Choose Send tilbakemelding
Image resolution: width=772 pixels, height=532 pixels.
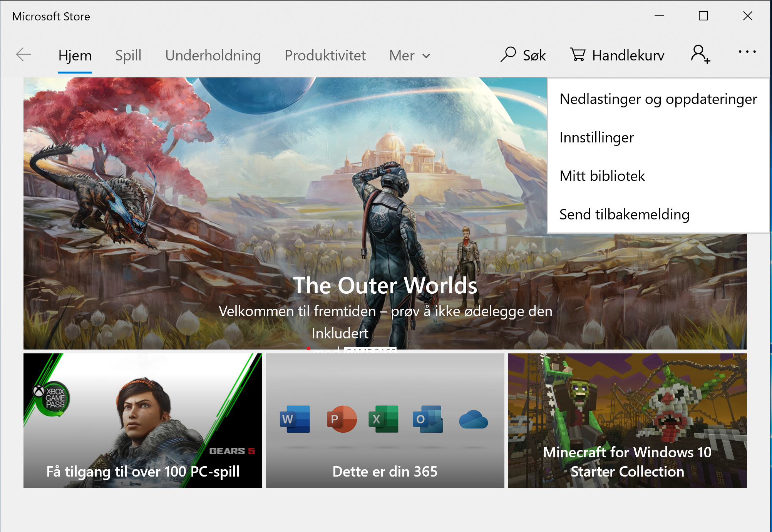click(x=625, y=214)
